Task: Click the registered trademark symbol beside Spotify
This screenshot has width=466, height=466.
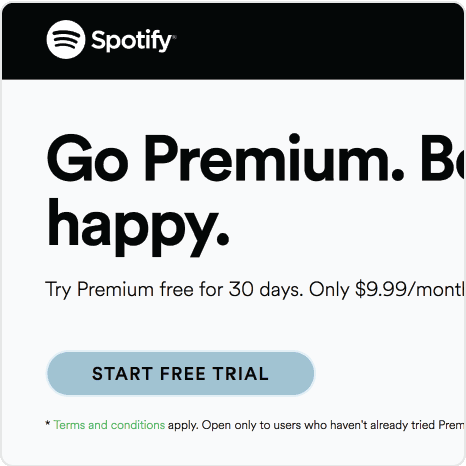Action: click(174, 36)
